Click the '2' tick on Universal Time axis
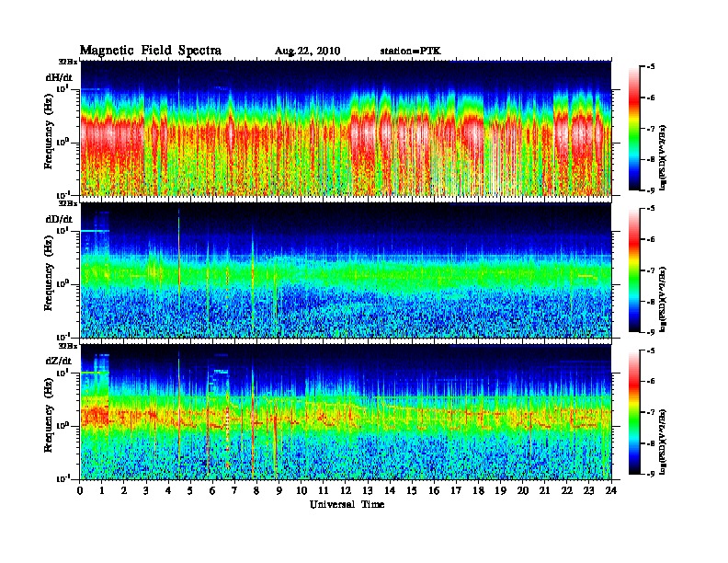728x563 pixels. 124,491
